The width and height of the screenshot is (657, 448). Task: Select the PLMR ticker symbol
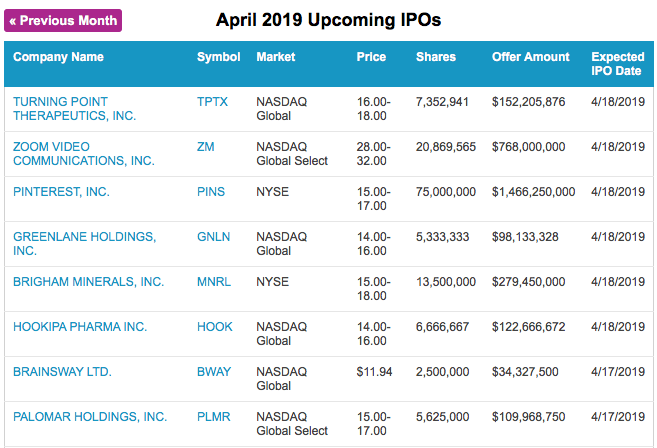tap(214, 417)
